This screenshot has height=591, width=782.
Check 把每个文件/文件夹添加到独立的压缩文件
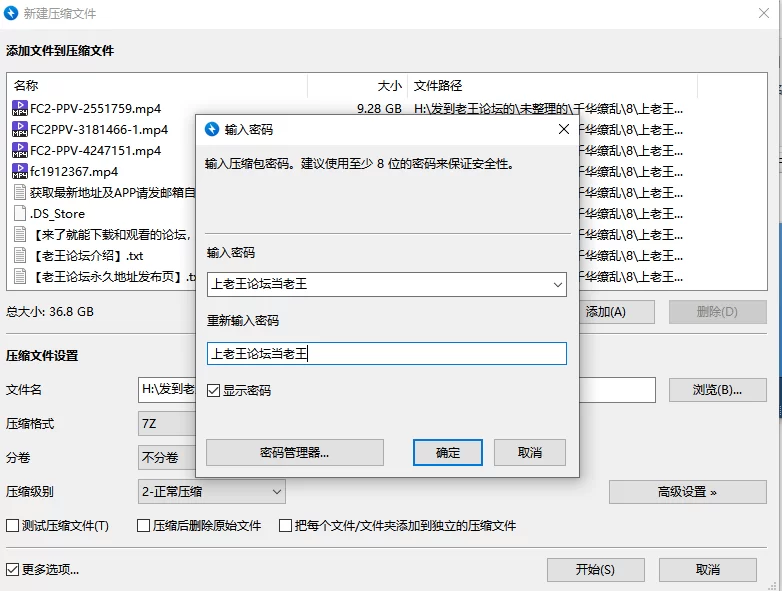285,525
